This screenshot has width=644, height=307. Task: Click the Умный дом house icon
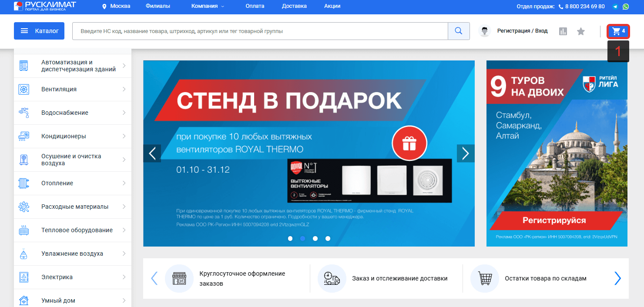point(23,300)
